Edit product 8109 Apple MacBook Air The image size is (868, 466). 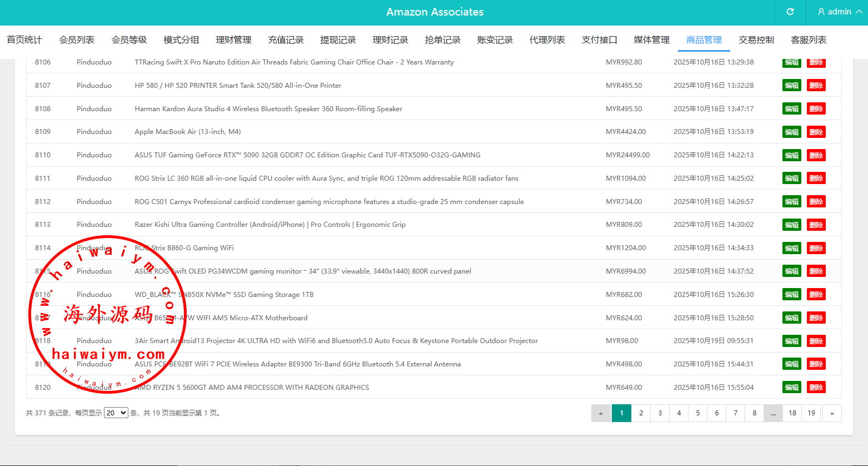[791, 132]
